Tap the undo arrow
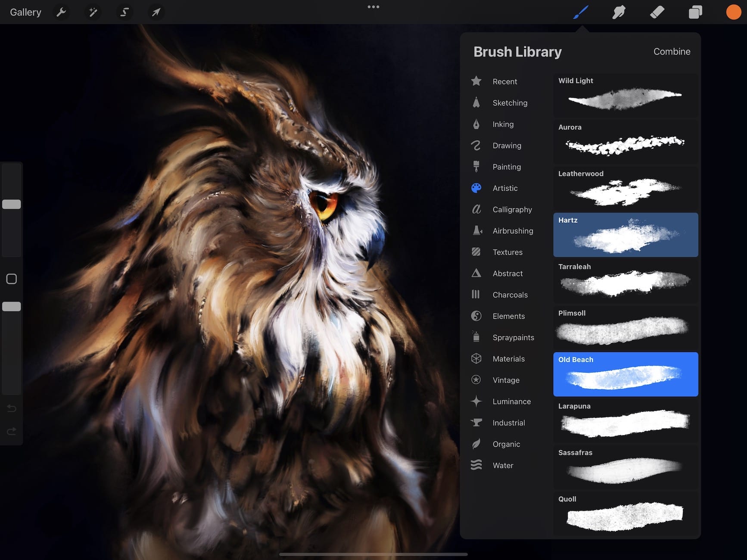 click(12, 408)
